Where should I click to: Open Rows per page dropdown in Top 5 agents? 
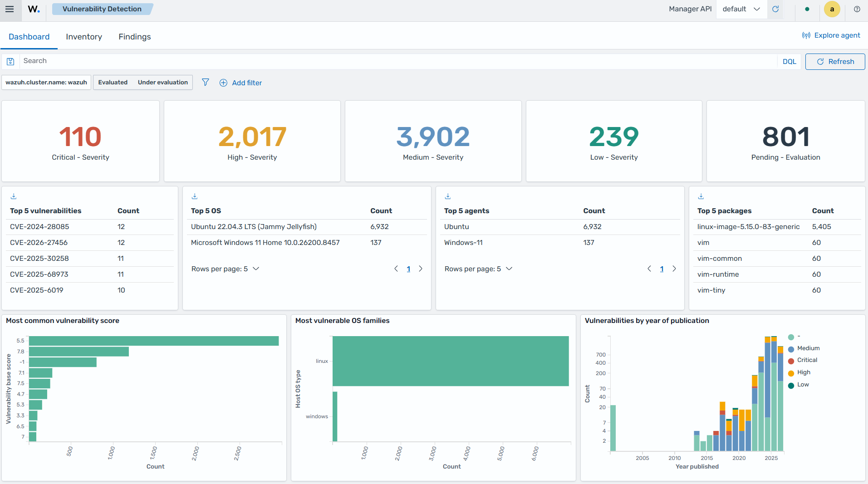[479, 269]
